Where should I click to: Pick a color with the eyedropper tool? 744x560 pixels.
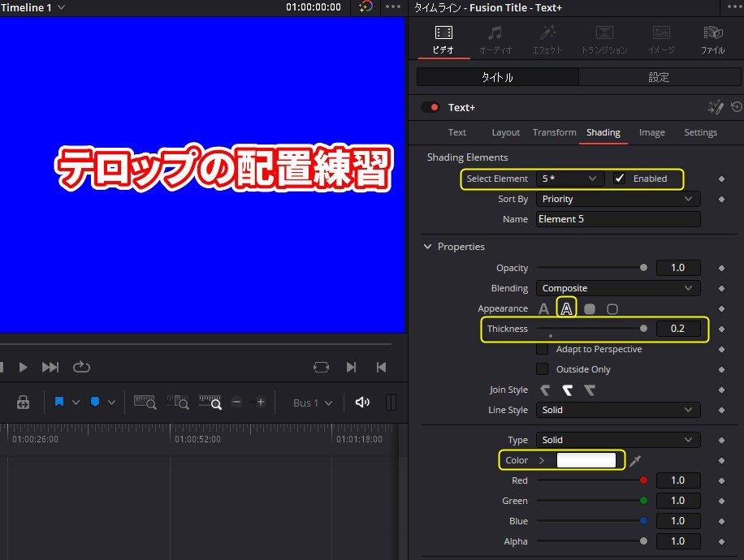tap(638, 460)
